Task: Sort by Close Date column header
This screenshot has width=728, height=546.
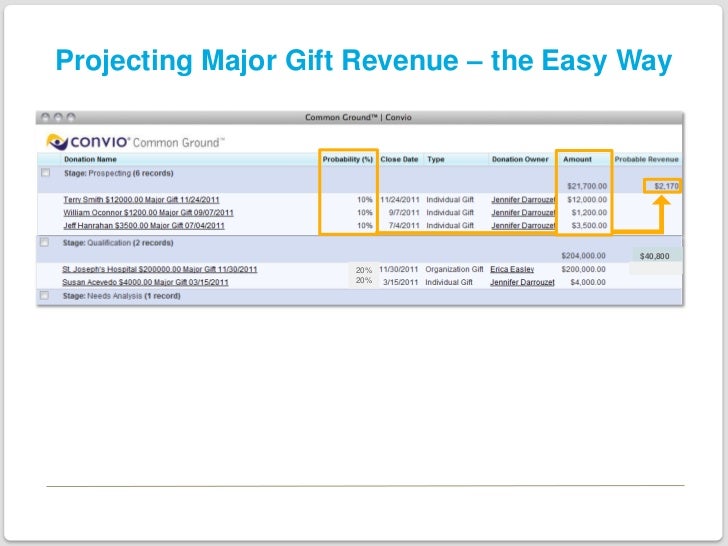Action: [x=399, y=159]
